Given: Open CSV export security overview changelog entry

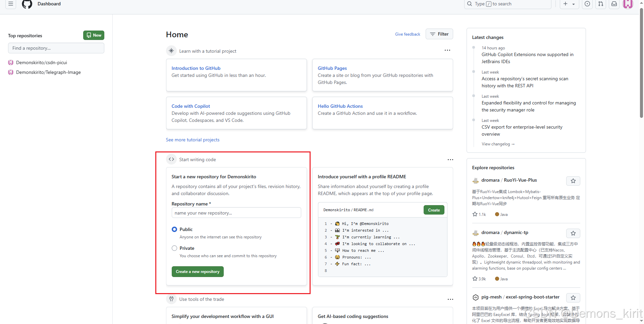Looking at the screenshot, I should tap(522, 130).
